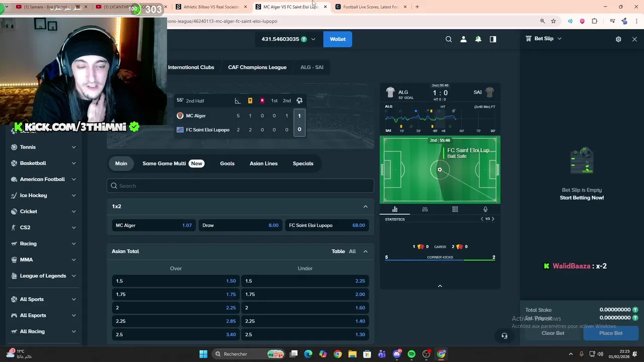Image resolution: width=644 pixels, height=362 pixels.
Task: Click the Place Bet button
Action: [611, 333]
